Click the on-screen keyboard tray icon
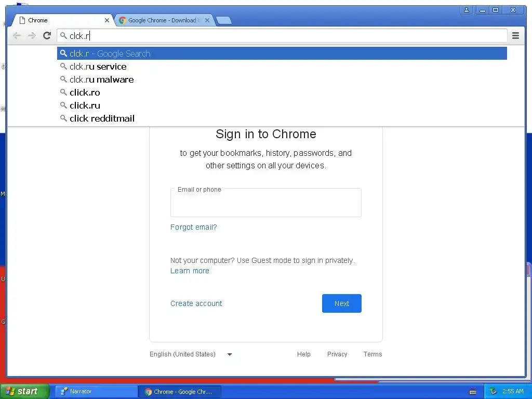Viewport: 532px width, 399px height. coord(473,392)
